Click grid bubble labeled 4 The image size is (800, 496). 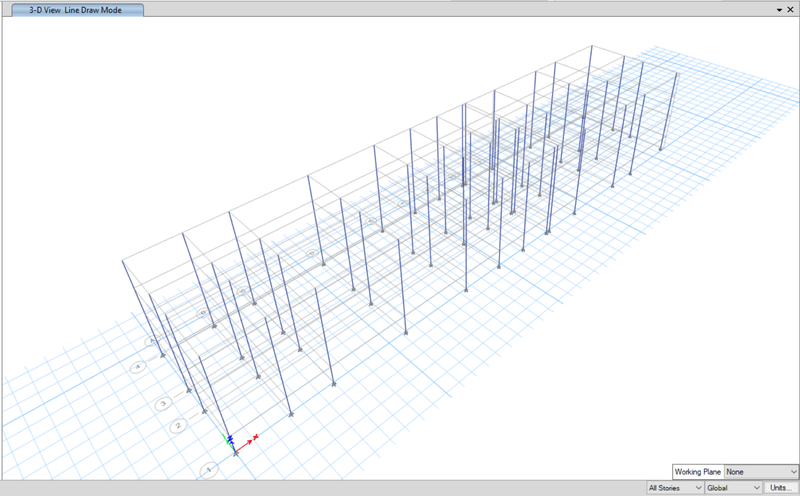(x=138, y=367)
